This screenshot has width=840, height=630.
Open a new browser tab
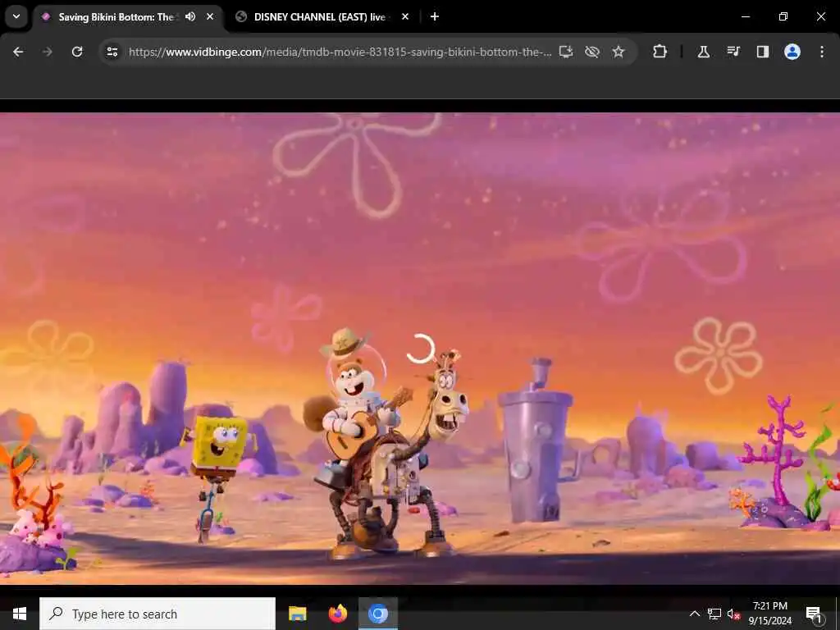(x=435, y=16)
